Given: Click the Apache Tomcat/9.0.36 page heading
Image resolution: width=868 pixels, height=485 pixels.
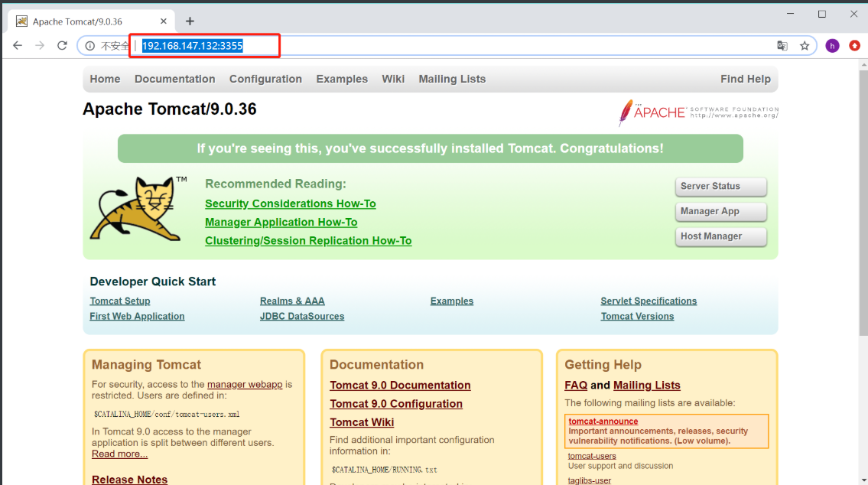Looking at the screenshot, I should tap(169, 109).
